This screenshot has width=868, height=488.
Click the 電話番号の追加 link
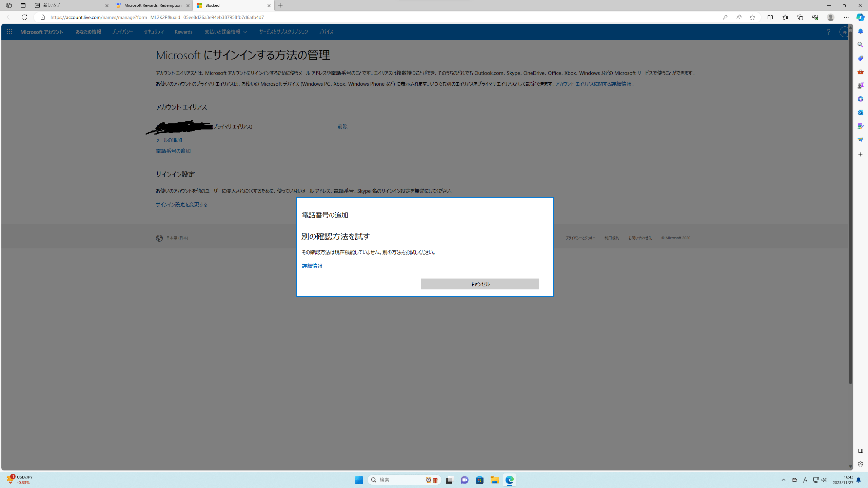click(x=173, y=151)
